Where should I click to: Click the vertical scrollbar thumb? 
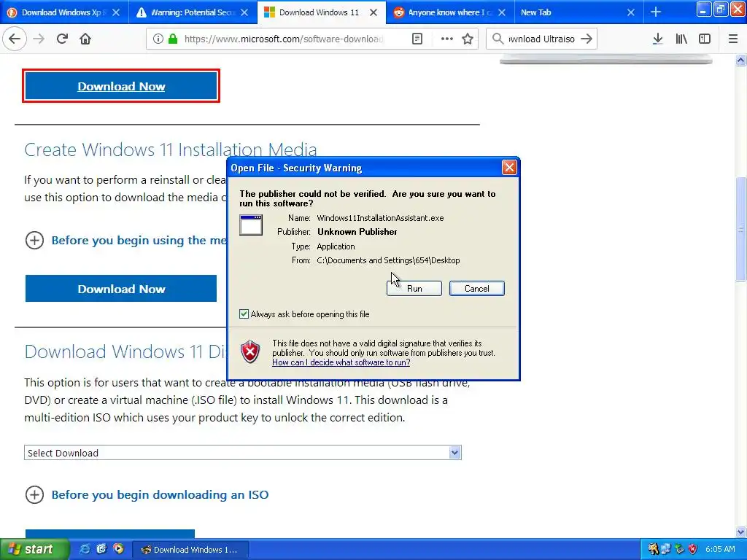click(x=740, y=229)
